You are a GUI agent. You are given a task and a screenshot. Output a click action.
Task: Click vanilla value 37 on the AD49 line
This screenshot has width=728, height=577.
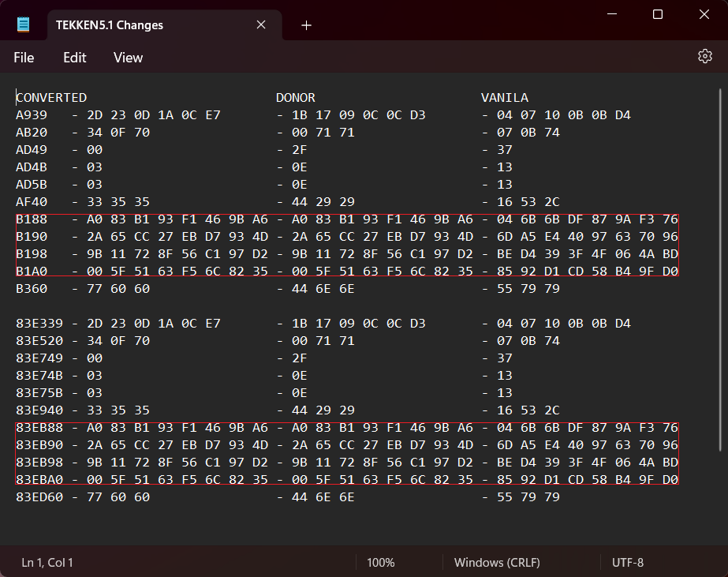tap(505, 150)
